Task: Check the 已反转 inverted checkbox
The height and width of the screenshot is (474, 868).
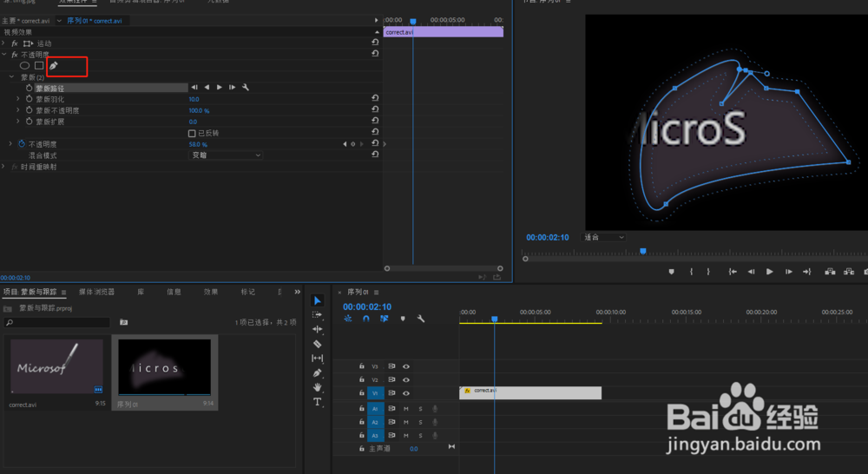Action: (192, 133)
